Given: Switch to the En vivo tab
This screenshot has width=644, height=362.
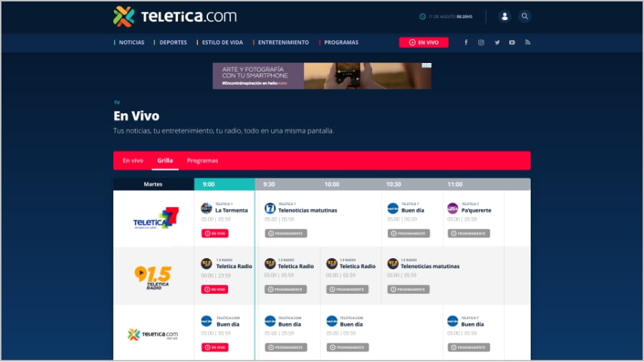Looking at the screenshot, I should coord(133,161).
